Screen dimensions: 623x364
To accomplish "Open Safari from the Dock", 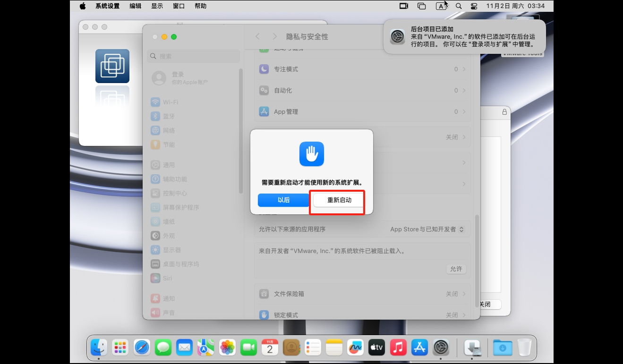I will [x=142, y=348].
